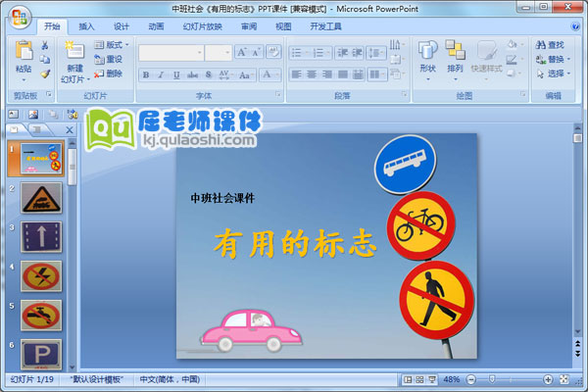Open the line spacing dropdown
Screen dimensions: 588x392
click(376, 53)
